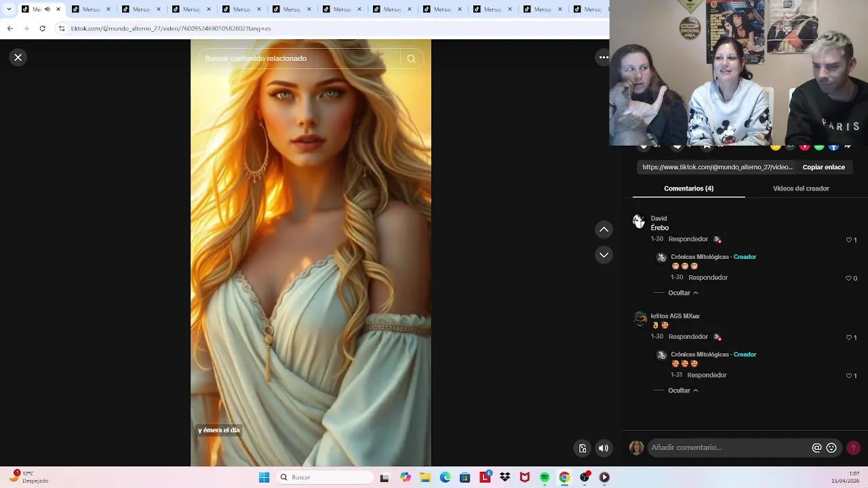Go to next video with down arrow
The height and width of the screenshot is (488, 868).
[604, 255]
